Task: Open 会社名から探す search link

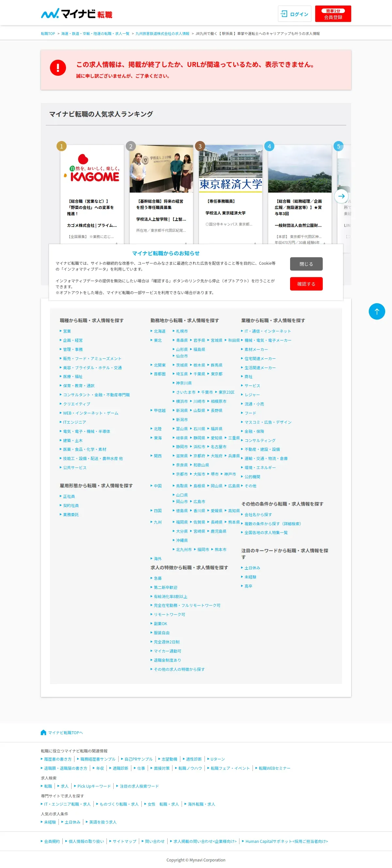Action: click(258, 514)
